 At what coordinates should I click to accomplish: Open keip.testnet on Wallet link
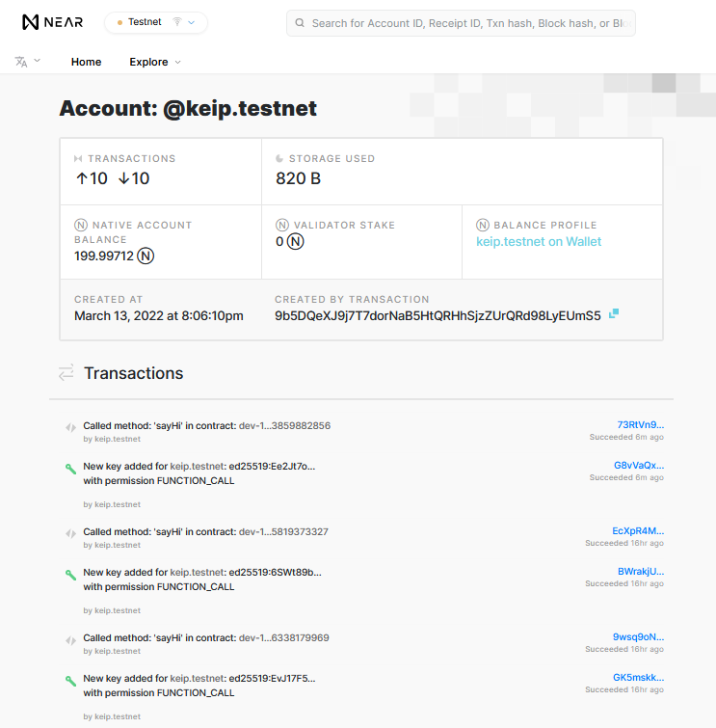click(539, 242)
